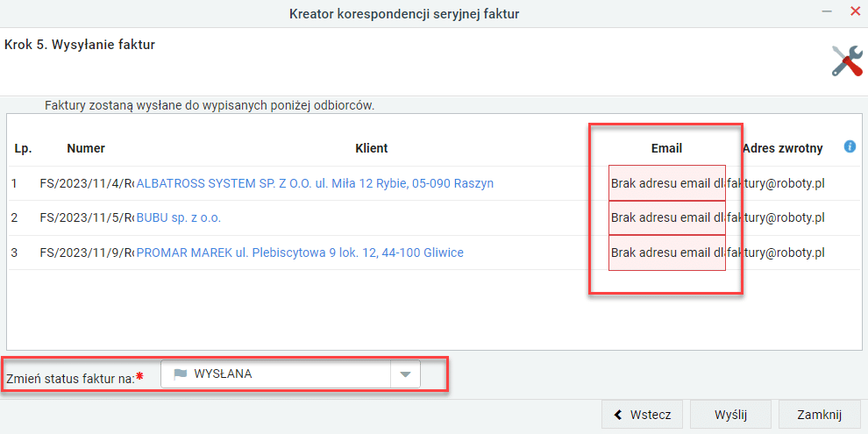This screenshot has width=868, height=434.
Task: Click the email field in the ALBATROSS row
Action: pos(667,183)
